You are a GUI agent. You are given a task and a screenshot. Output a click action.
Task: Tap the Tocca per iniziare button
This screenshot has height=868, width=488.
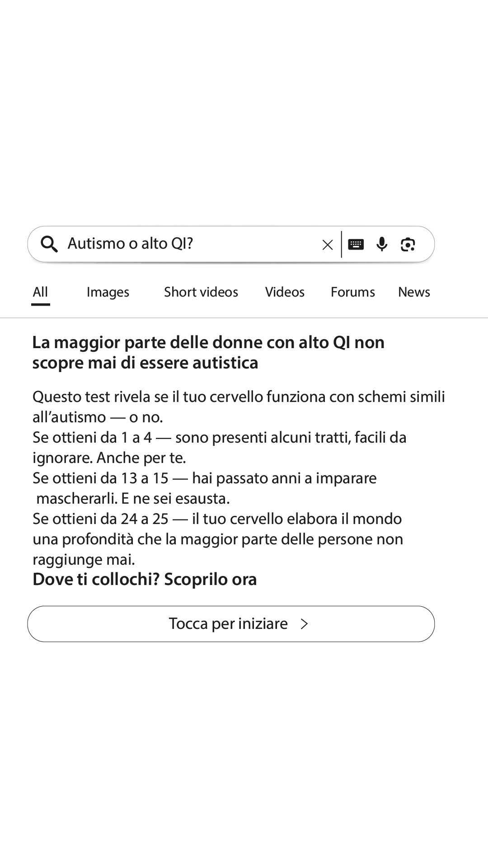(x=231, y=624)
